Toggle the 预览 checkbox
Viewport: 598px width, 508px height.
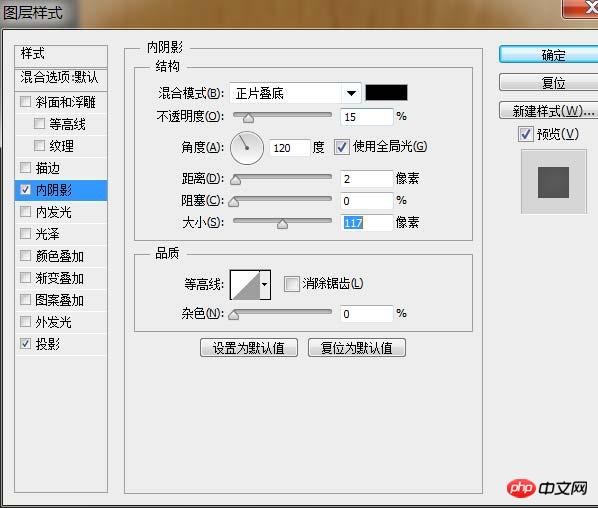coord(526,134)
